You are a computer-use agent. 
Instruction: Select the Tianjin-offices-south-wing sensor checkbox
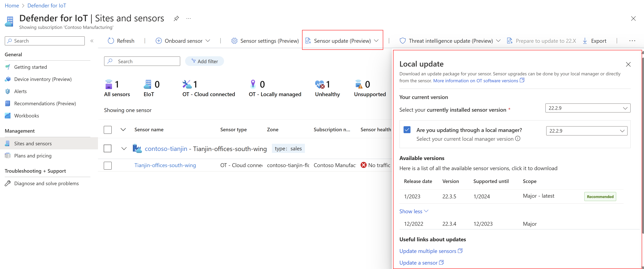pyautogui.click(x=107, y=165)
